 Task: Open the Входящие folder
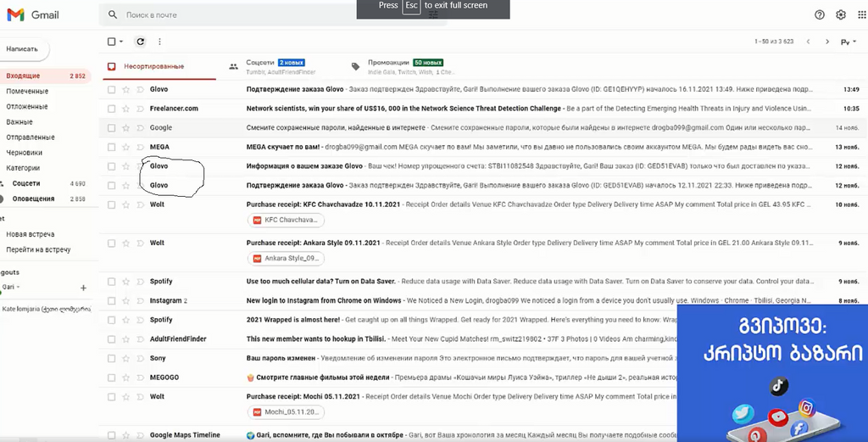(46, 76)
